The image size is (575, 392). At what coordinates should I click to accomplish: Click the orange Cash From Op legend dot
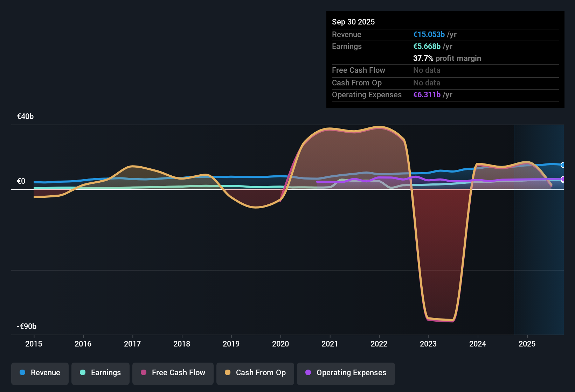click(228, 373)
